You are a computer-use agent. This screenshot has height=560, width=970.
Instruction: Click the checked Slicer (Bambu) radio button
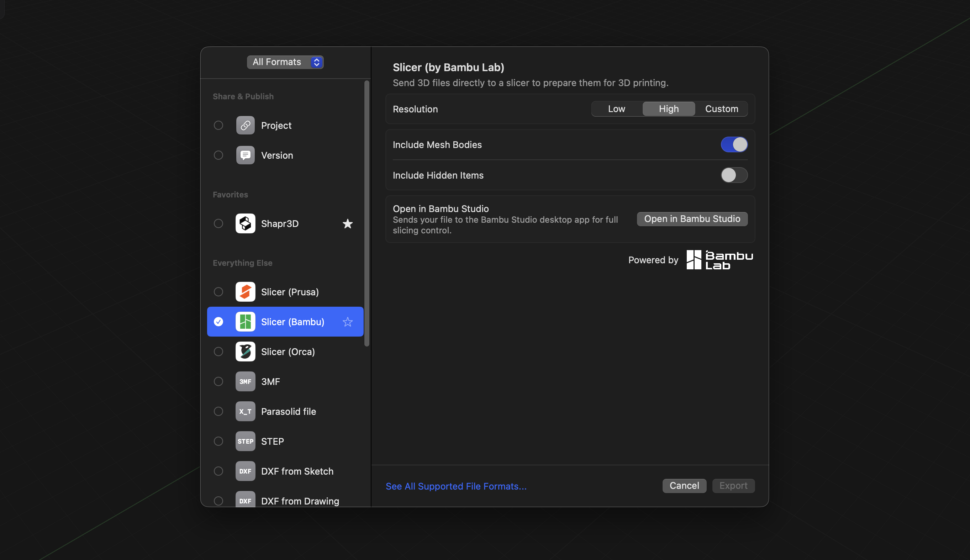point(218,322)
